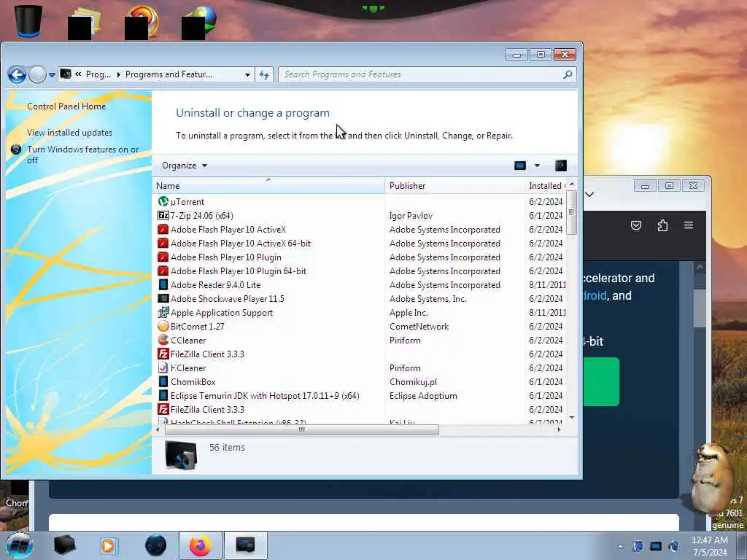
Task: Open the Windows Start orb
Action: (x=19, y=545)
